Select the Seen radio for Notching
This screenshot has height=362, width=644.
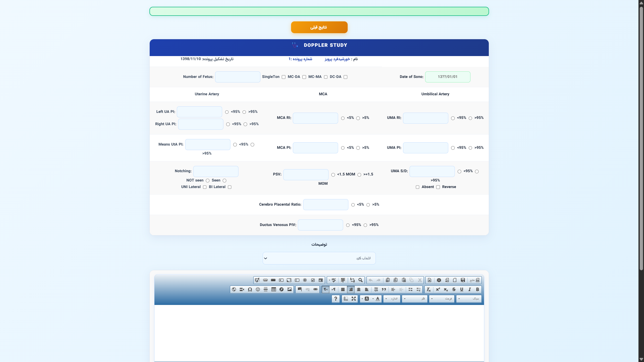pyautogui.click(x=224, y=180)
